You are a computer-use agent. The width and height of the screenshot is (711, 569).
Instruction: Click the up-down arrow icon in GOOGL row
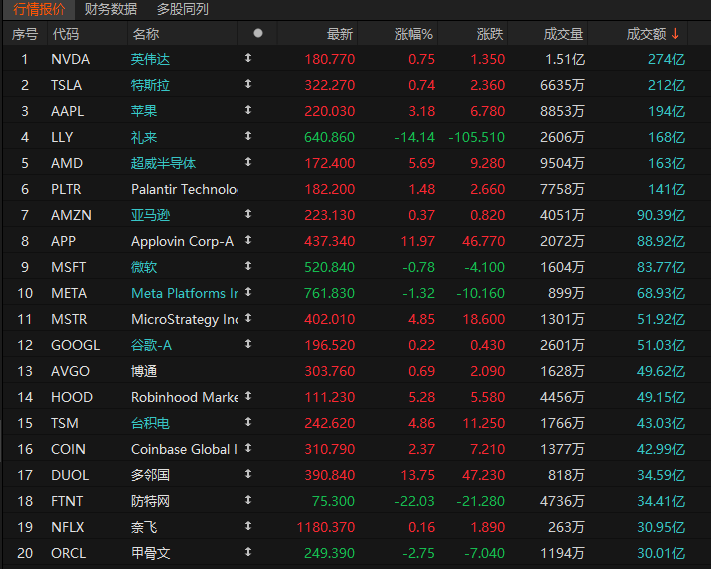click(248, 344)
